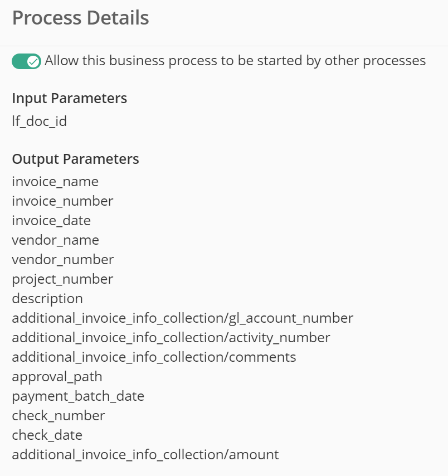448x476 pixels.
Task: Select vendor_name parameter
Action: pos(56,240)
